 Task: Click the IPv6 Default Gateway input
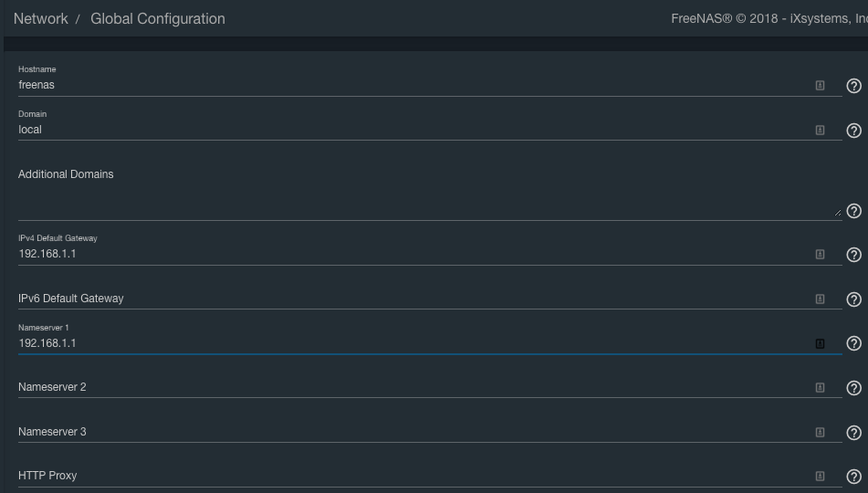[x=411, y=299]
